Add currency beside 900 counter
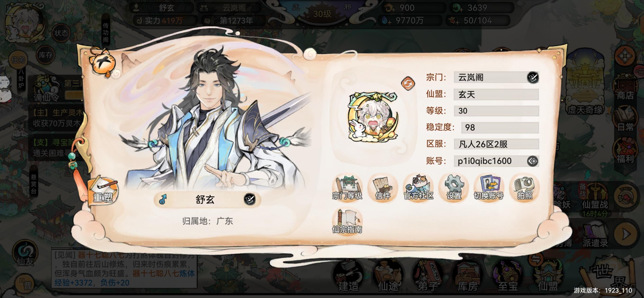Viewport: 644px width, 298px height. pyautogui.click(x=389, y=8)
